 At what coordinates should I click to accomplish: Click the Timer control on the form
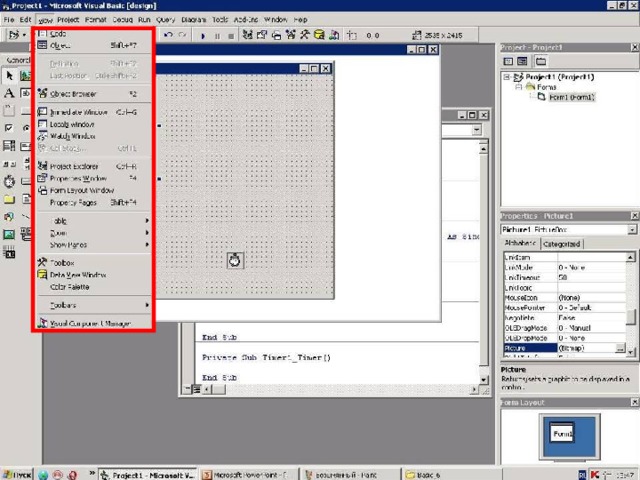pyautogui.click(x=235, y=260)
